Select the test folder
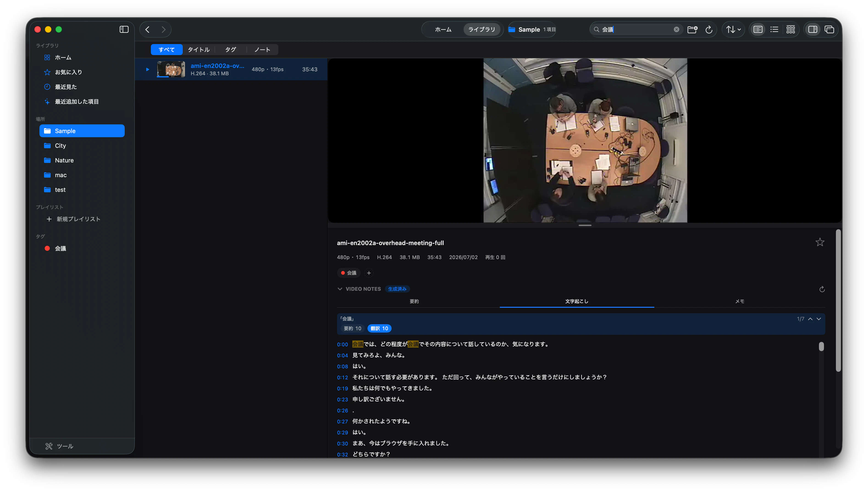Viewport: 868px width, 492px height. pyautogui.click(x=82, y=190)
